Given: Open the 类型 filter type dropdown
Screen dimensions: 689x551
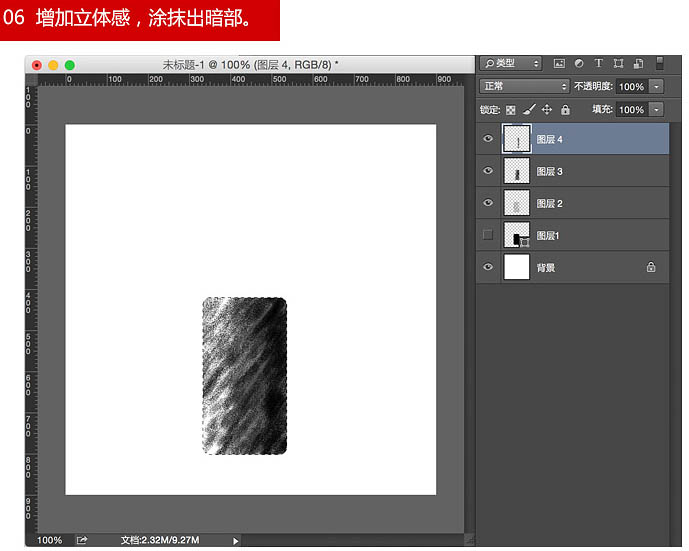Looking at the screenshot, I should coord(511,63).
